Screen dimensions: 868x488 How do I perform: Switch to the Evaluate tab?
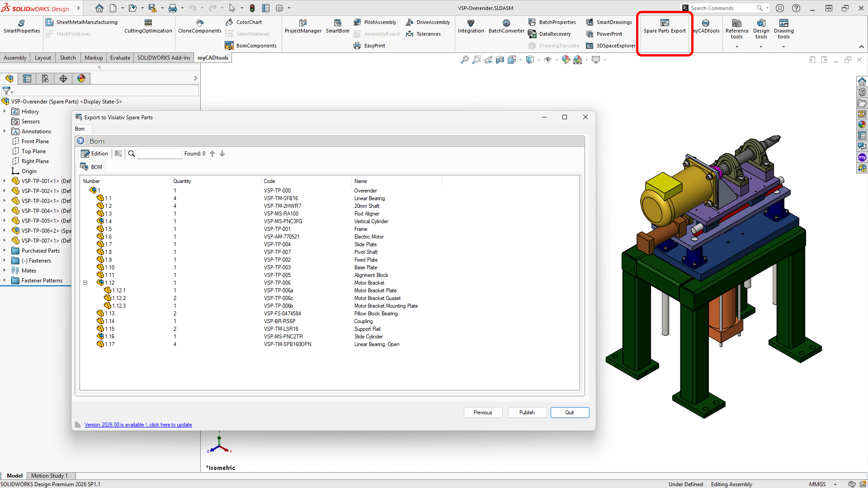pyautogui.click(x=120, y=57)
